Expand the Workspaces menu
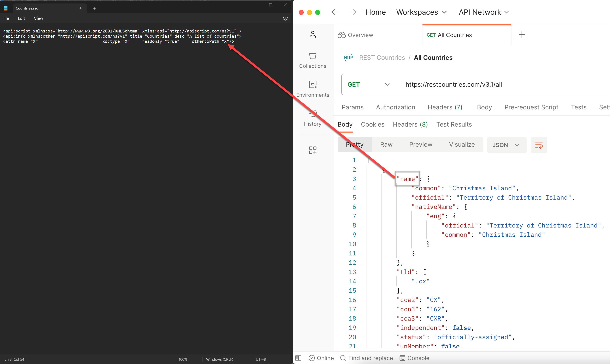 pyautogui.click(x=421, y=12)
